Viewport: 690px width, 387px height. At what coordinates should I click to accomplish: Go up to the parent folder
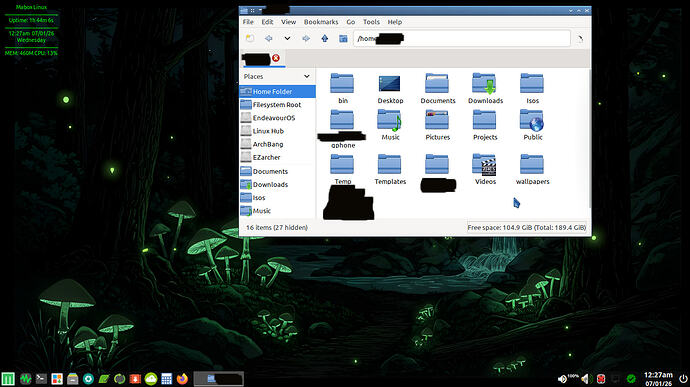(x=325, y=39)
